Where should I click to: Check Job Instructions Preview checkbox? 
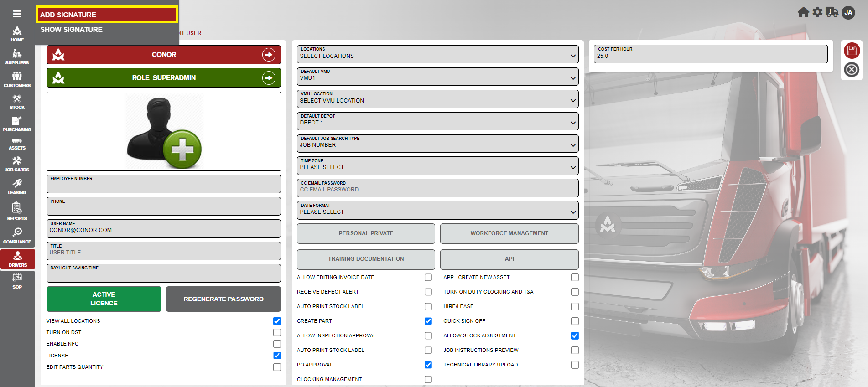575,350
